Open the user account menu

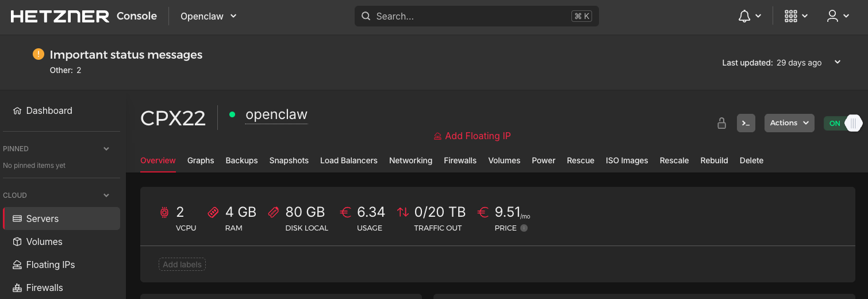[838, 16]
